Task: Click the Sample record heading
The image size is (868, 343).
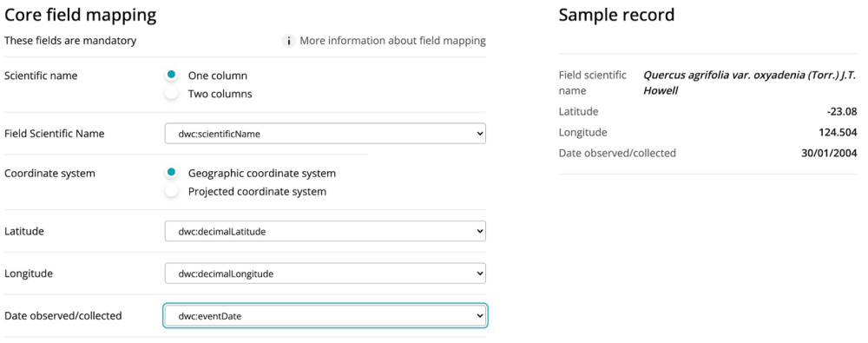Action: 616,15
